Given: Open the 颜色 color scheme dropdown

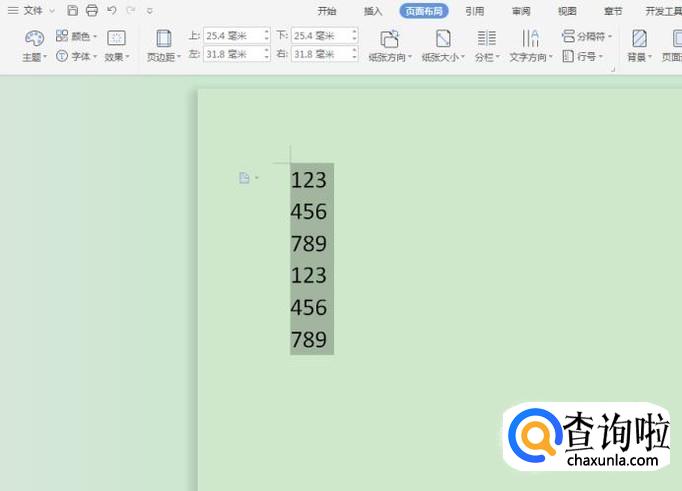Looking at the screenshot, I should pyautogui.click(x=76, y=36).
